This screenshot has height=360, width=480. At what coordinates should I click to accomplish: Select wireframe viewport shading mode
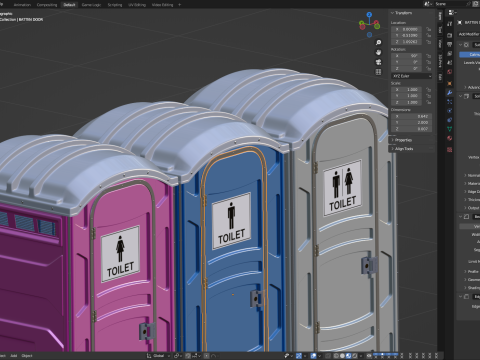coord(337,356)
